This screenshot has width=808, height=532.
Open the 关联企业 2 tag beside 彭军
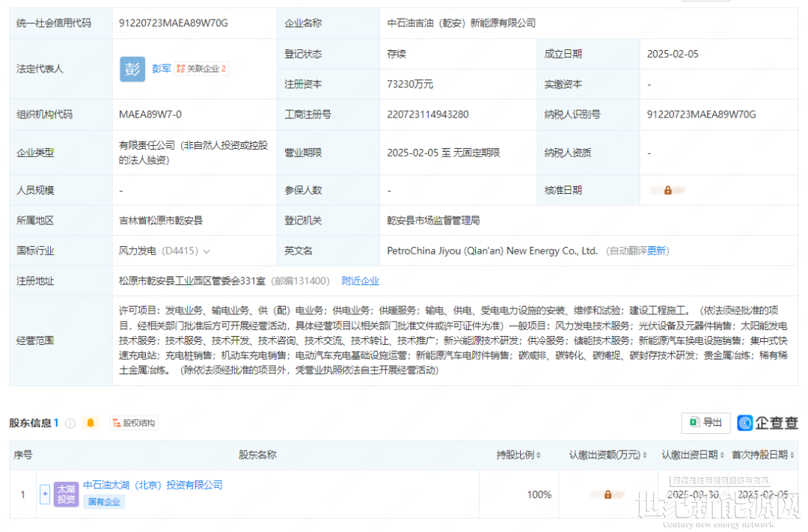click(x=201, y=69)
